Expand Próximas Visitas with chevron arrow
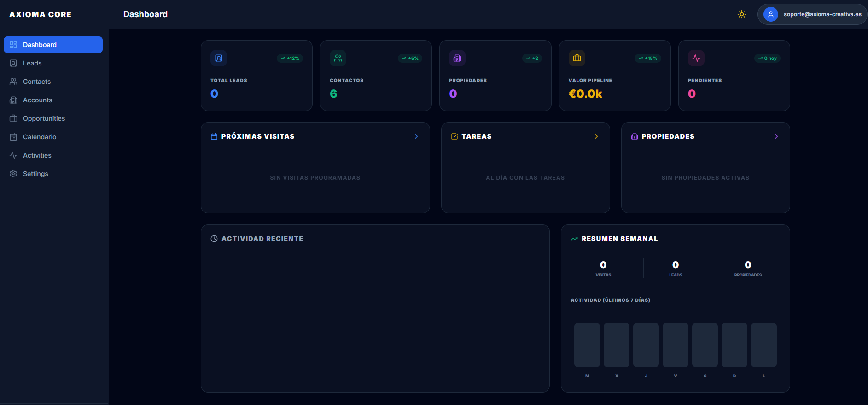The width and height of the screenshot is (868, 405). pos(416,136)
